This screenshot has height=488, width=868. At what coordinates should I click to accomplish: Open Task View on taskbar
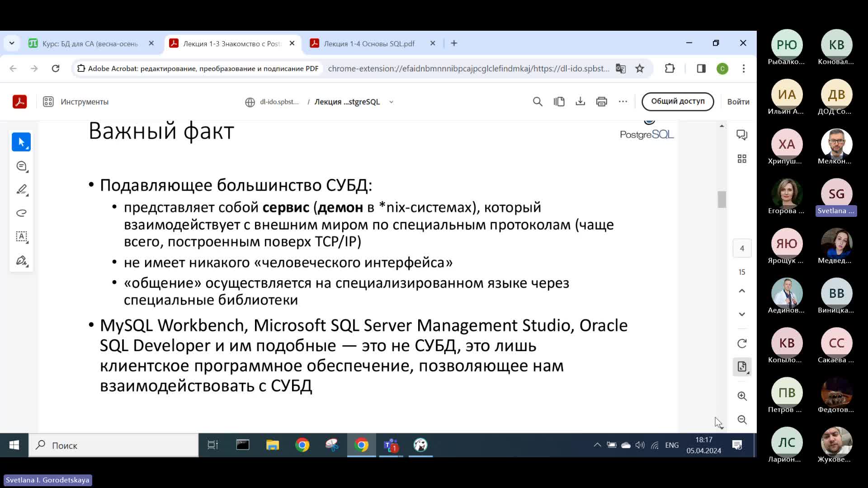coord(212,446)
